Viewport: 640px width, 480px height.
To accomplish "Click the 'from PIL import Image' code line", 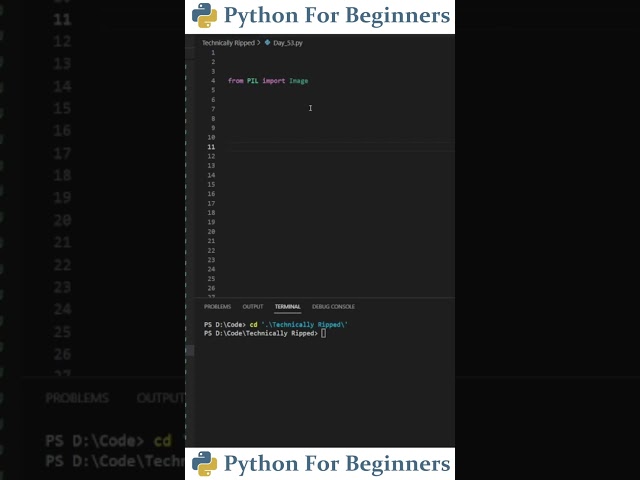I will (268, 81).
